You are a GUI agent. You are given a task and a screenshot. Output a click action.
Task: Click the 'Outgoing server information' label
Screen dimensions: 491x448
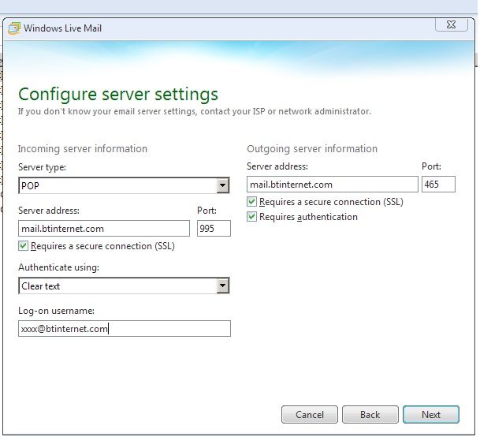pos(312,149)
